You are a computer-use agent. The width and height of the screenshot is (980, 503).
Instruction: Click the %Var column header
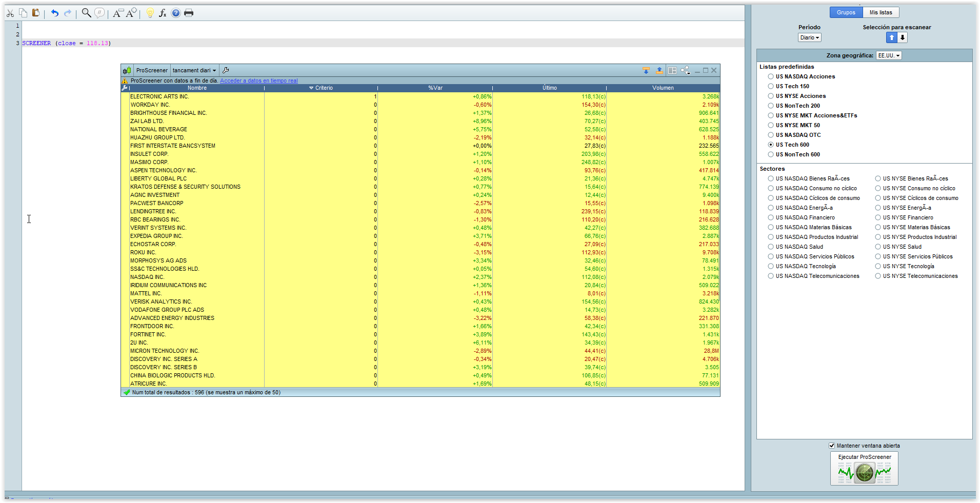(x=435, y=88)
